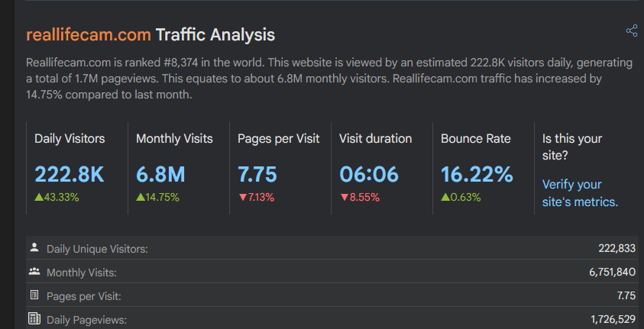Click the Bounce Rate 16.22% value
The width and height of the screenshot is (644, 329).
[477, 174]
